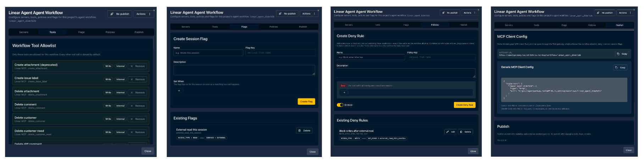Click the Write badge on Create issue label
This screenshot has height=162, width=644.
tap(108, 79)
